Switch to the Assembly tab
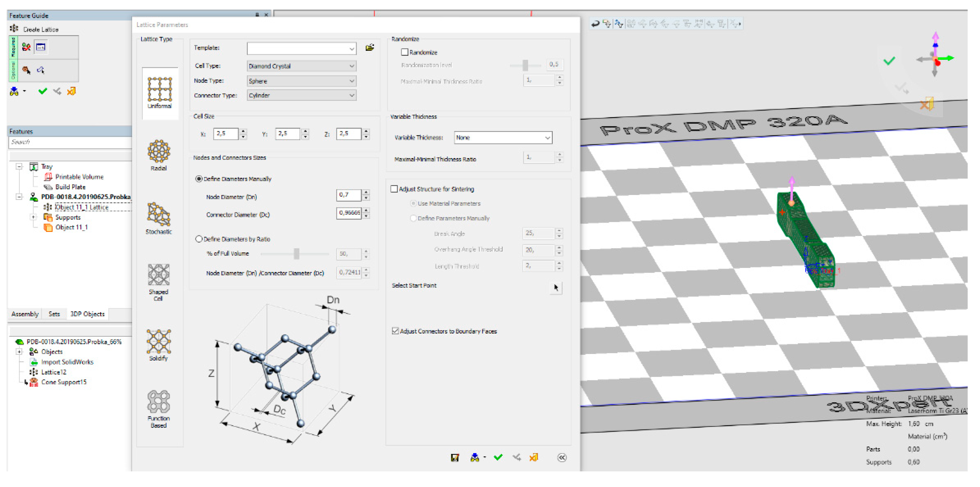Image resolution: width=980 pixels, height=487 pixels. click(25, 314)
